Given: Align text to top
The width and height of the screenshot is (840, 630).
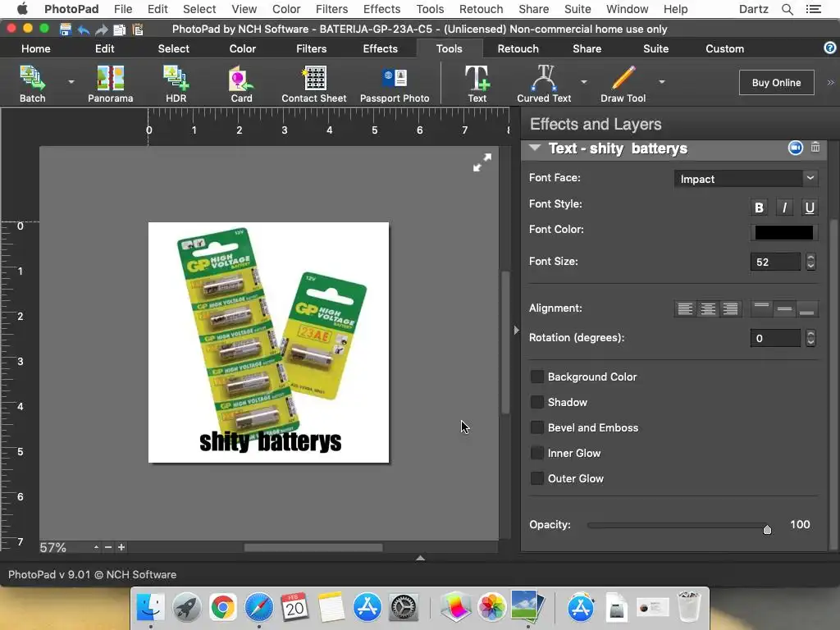Looking at the screenshot, I should (x=761, y=309).
